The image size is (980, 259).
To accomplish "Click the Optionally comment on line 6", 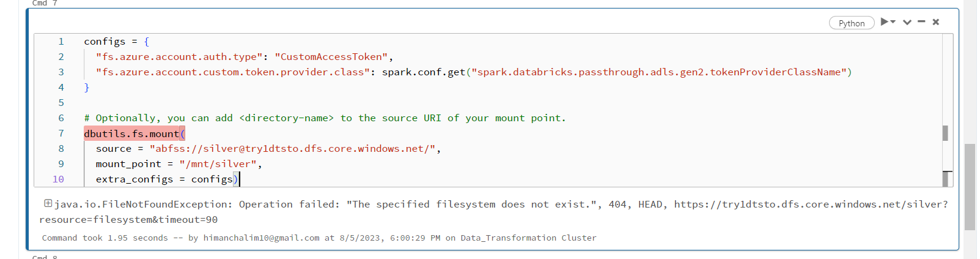I will pyautogui.click(x=325, y=118).
